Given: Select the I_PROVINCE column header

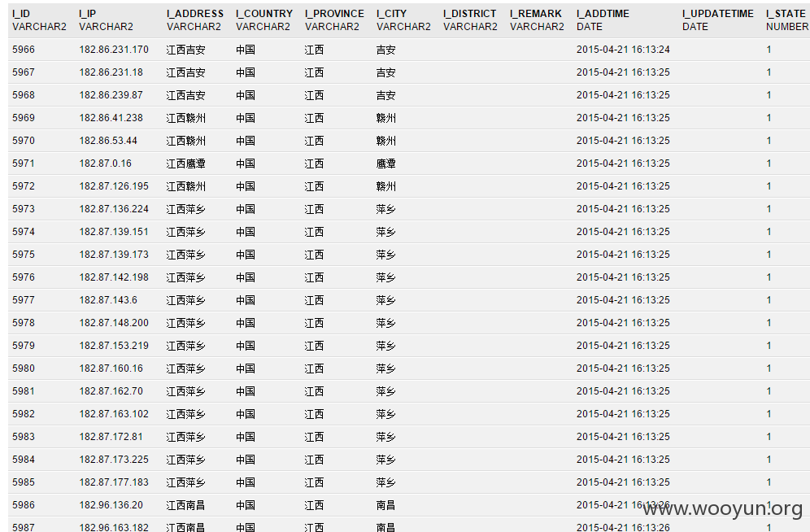Looking at the screenshot, I should coord(334,14).
